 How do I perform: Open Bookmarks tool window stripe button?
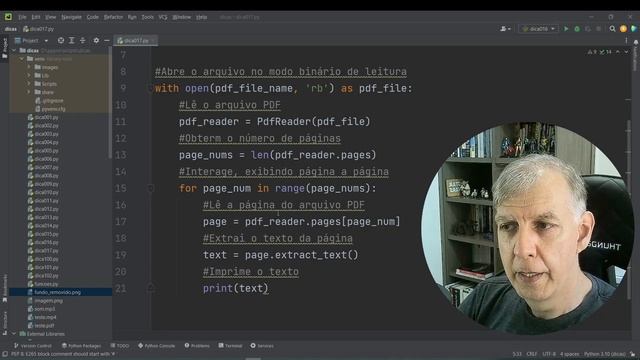click(x=5, y=288)
